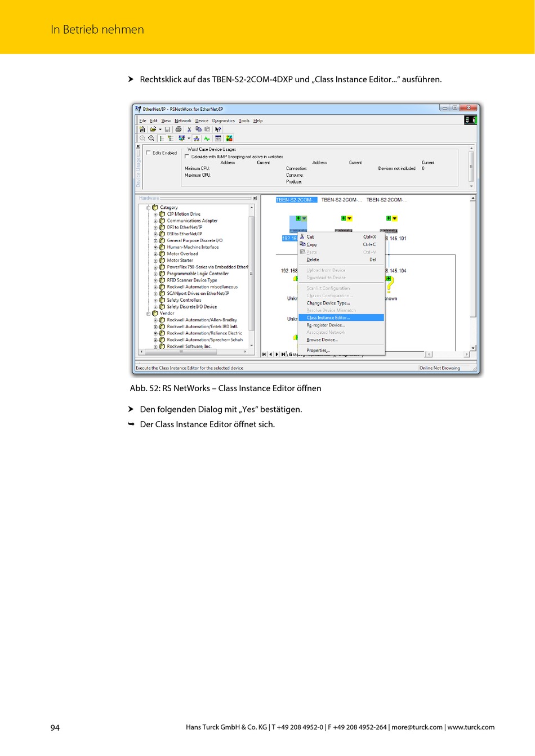Choose Properties... in the context menu
Image resolution: width=535 pixels, height=756 pixels.
coord(341,351)
